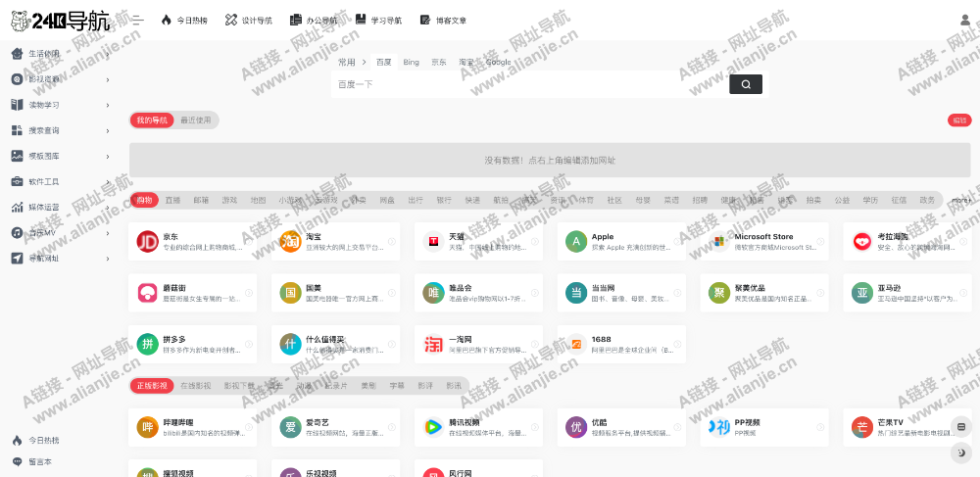This screenshot has height=477, width=980.
Task: Select the 直播 category pill
Action: tap(173, 200)
